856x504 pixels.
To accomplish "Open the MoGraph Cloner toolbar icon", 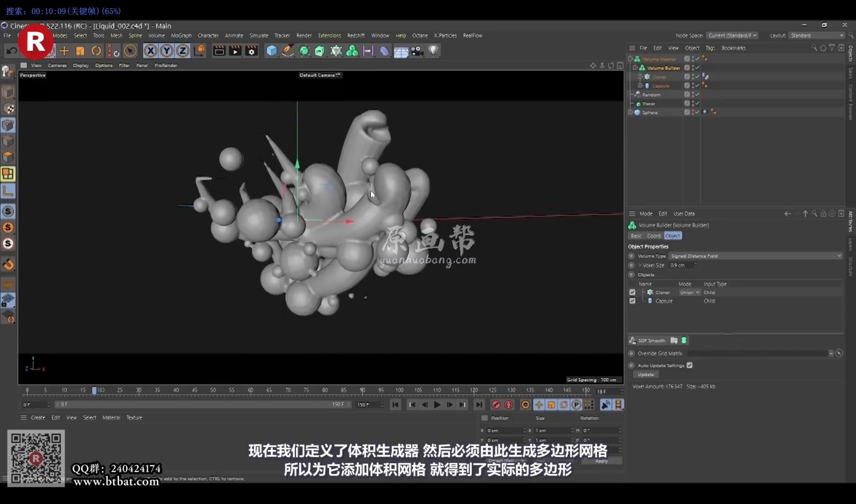I will (x=336, y=50).
